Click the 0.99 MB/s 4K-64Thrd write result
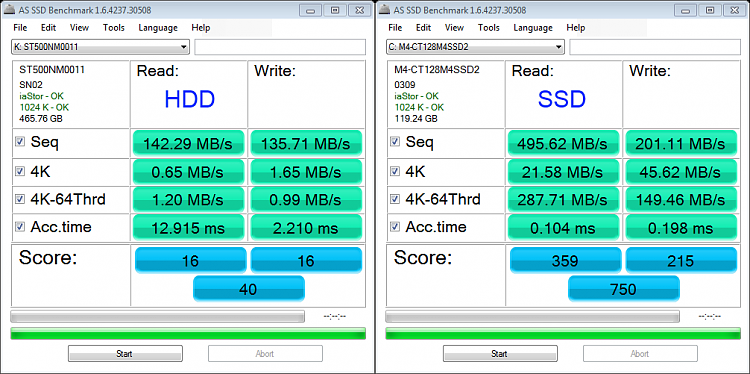Image resolution: width=750 pixels, height=374 pixels. (x=306, y=199)
